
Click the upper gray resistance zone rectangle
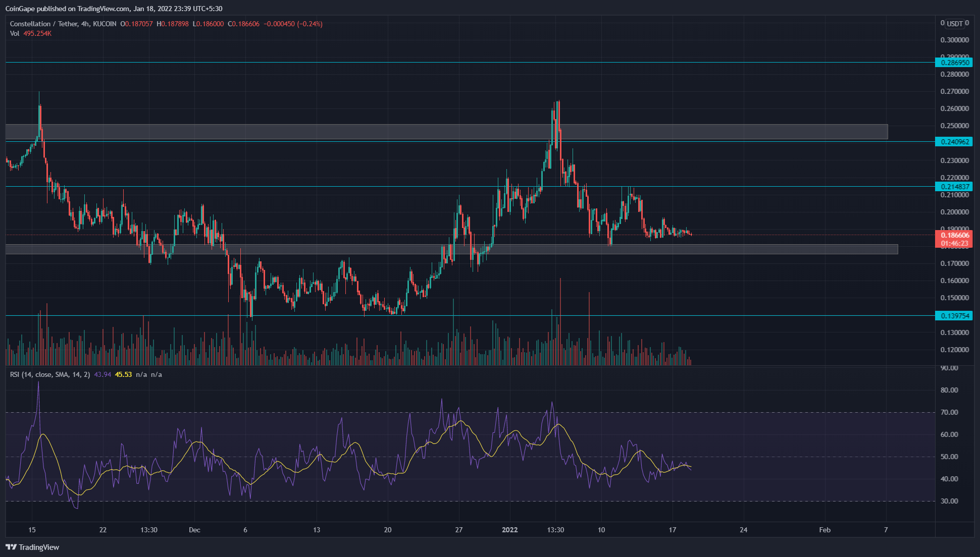click(x=446, y=131)
